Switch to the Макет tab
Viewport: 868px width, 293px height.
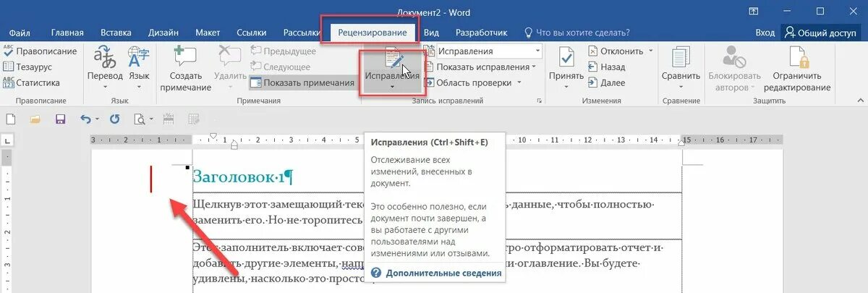click(208, 33)
